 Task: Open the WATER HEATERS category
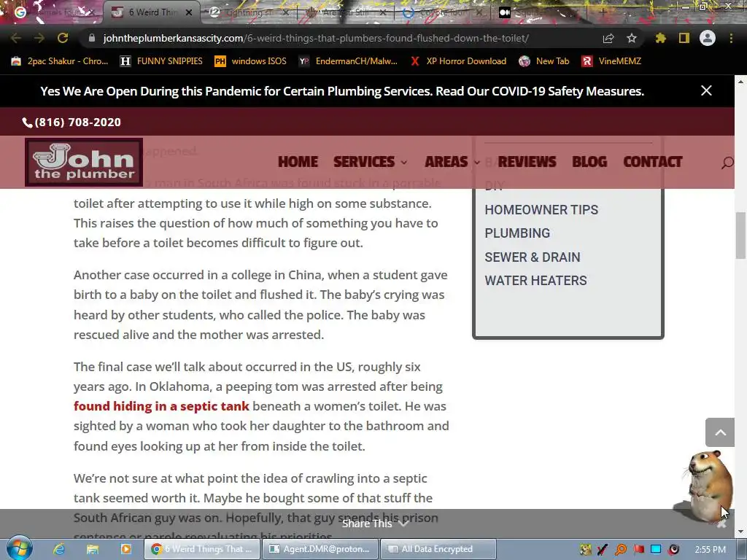[535, 281]
